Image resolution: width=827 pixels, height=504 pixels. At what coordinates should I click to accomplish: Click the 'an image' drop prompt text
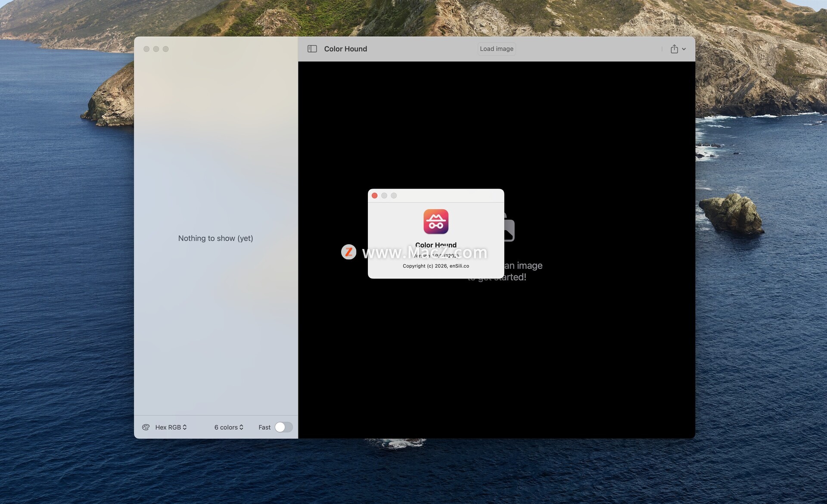click(x=523, y=266)
